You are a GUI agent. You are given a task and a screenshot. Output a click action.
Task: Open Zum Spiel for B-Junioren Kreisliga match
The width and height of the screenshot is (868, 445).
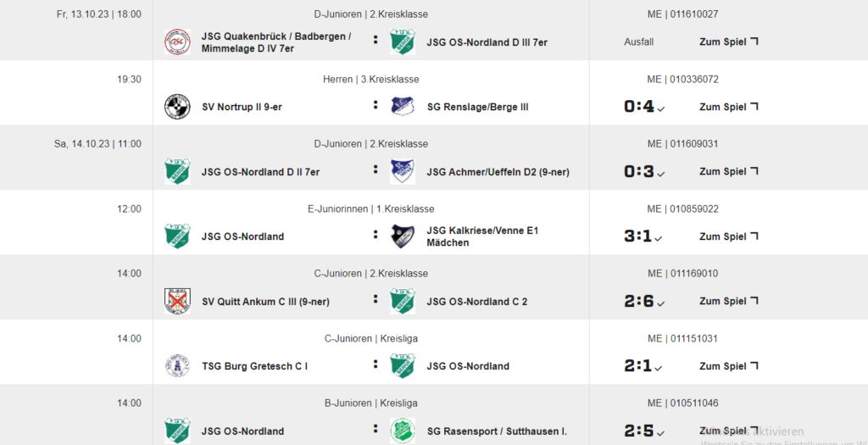(728, 431)
